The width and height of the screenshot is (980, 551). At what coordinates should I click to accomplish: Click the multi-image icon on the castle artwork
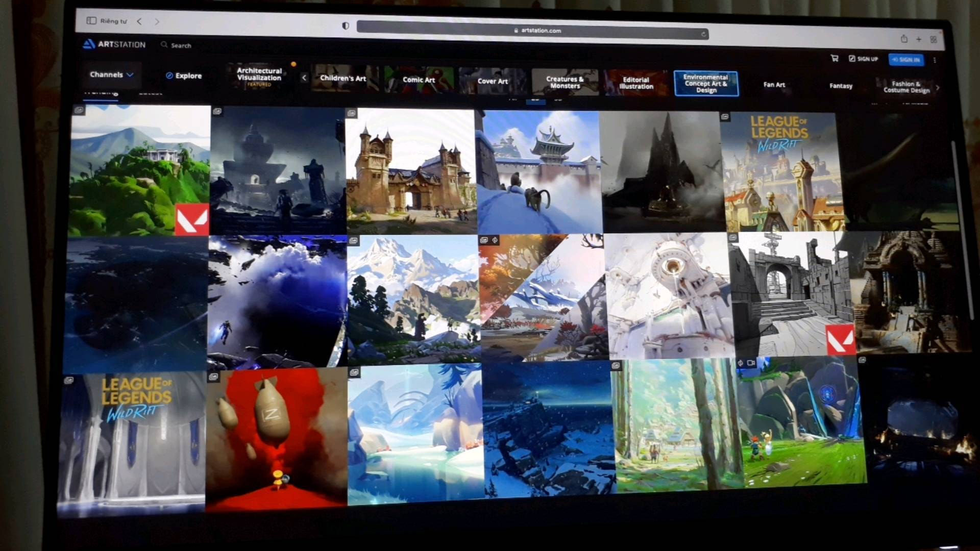[351, 113]
